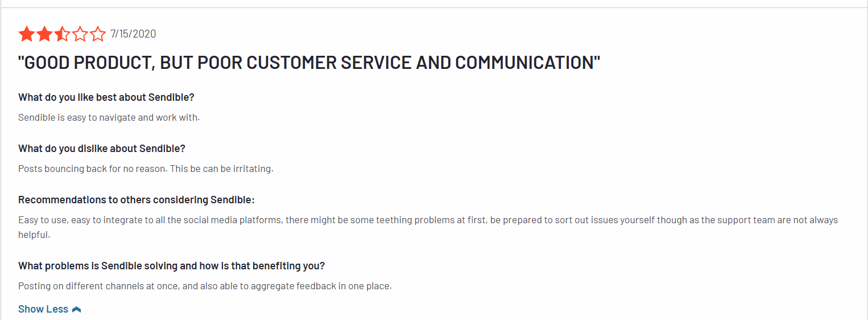Click the word "helpful." ending the recommendation
The height and width of the screenshot is (320, 868).
[x=34, y=235]
